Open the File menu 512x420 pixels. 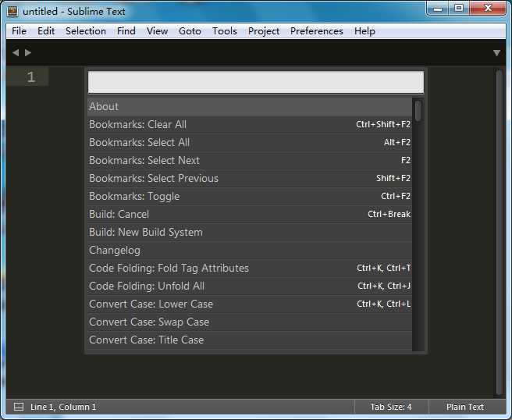(x=19, y=31)
